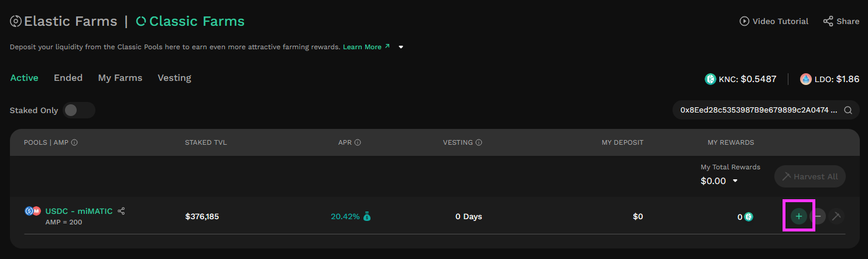Click the info icon beside POOLS | AMP

(x=75, y=142)
